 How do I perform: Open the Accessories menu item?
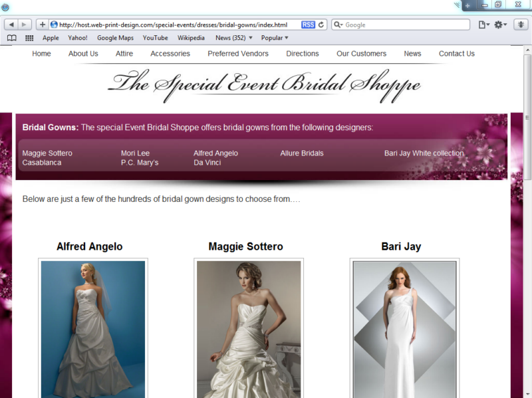point(170,54)
